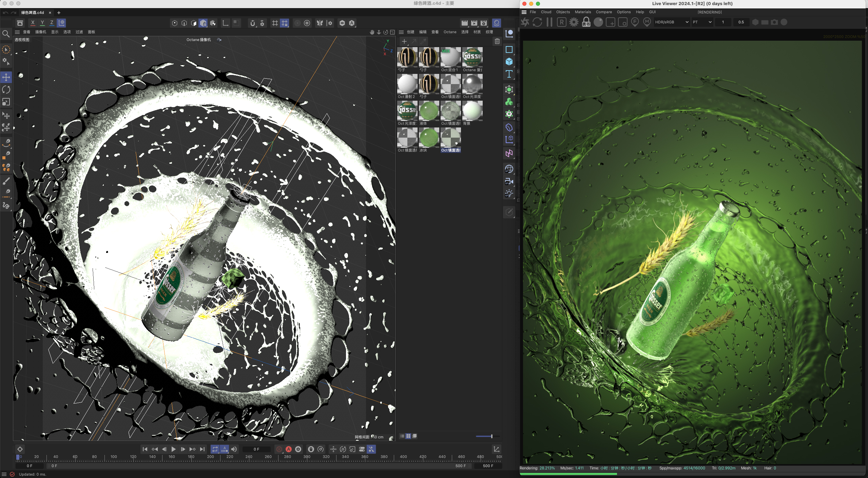Toggle the highlighted motion system timeline icon
Screen dimensions: 868x478
click(371, 449)
